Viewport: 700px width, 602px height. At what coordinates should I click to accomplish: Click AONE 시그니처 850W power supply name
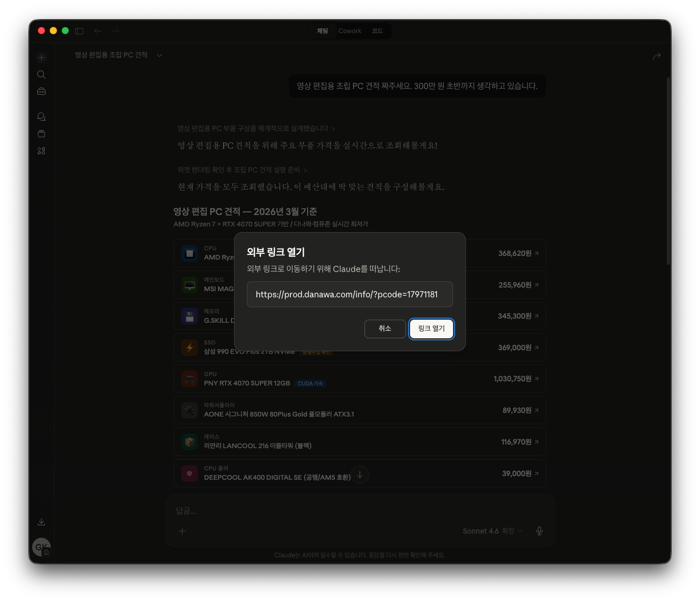tap(279, 414)
